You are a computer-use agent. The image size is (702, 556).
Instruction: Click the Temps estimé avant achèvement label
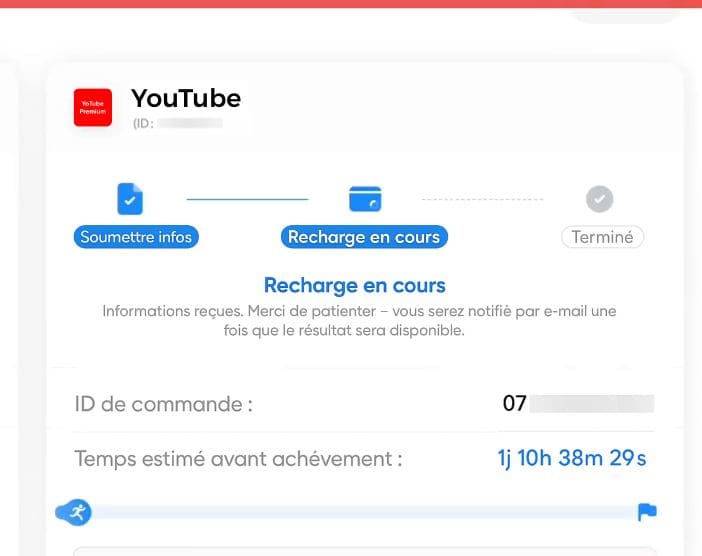(x=238, y=459)
